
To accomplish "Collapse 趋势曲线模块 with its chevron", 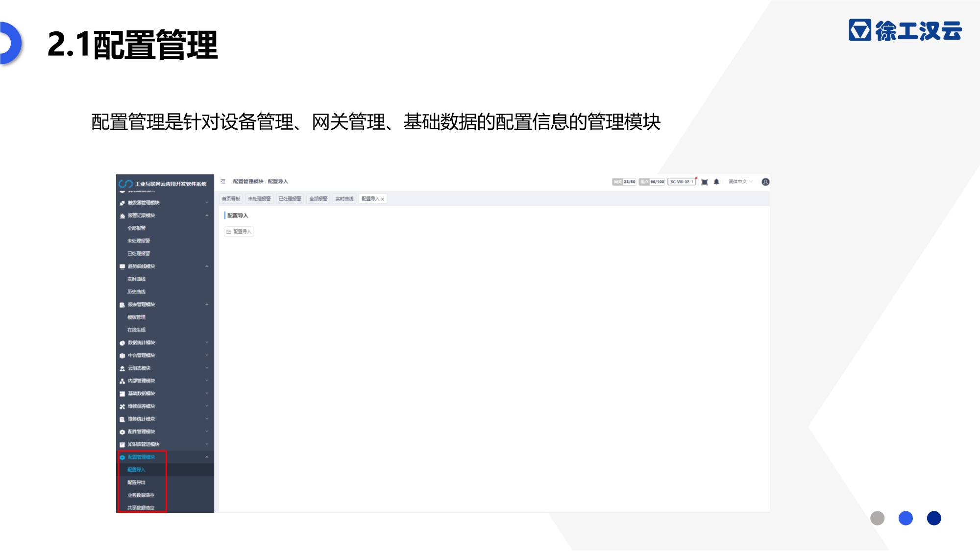I will (x=207, y=266).
